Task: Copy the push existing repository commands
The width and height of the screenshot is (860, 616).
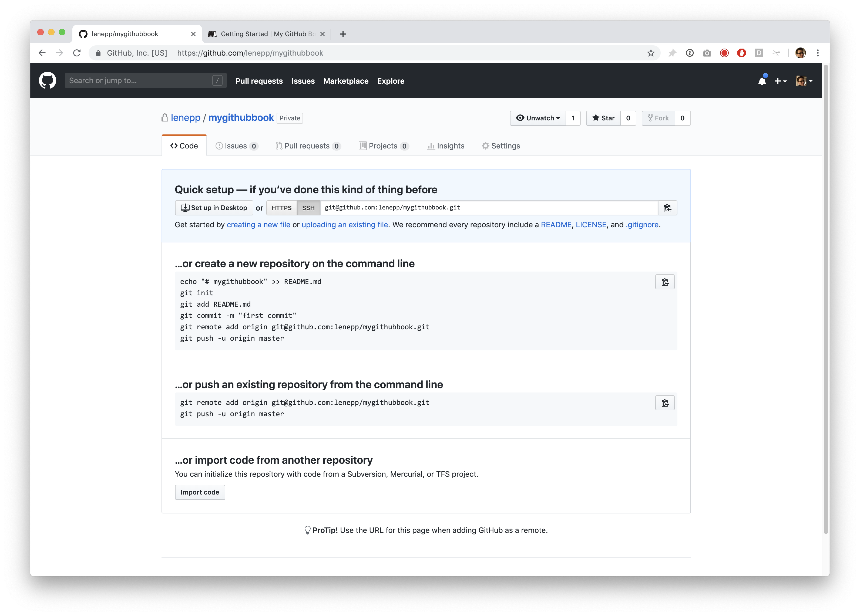Action: click(664, 403)
